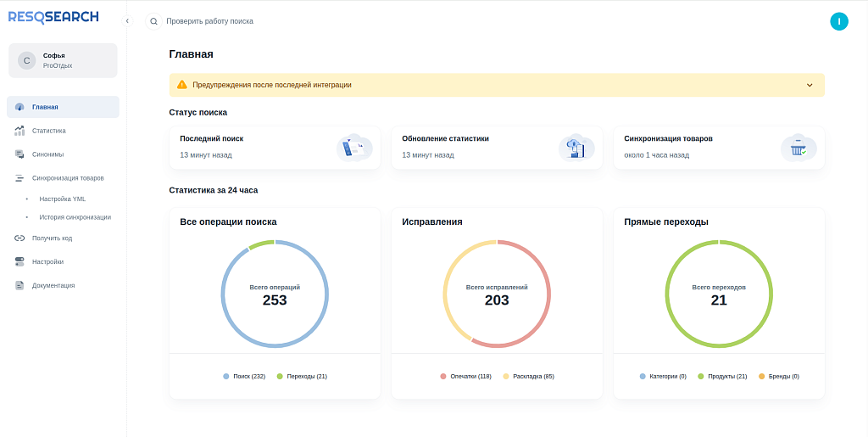Click the Документация document icon
868x437 pixels.
click(19, 285)
